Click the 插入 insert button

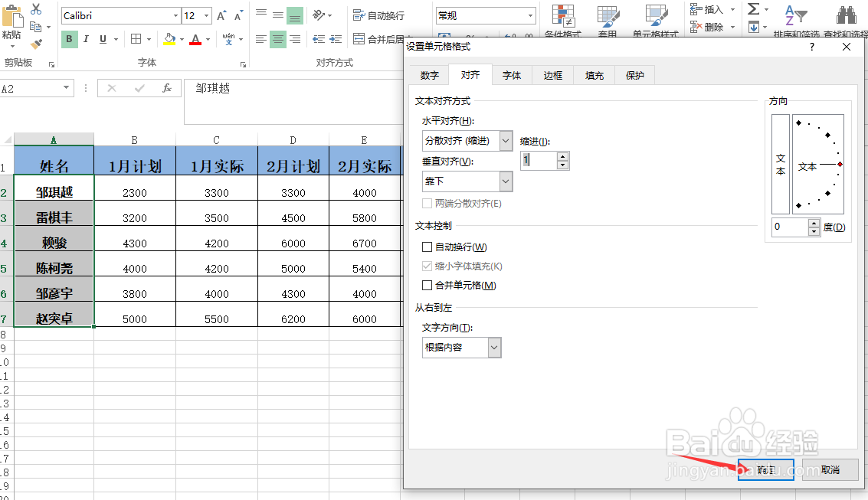point(707,9)
